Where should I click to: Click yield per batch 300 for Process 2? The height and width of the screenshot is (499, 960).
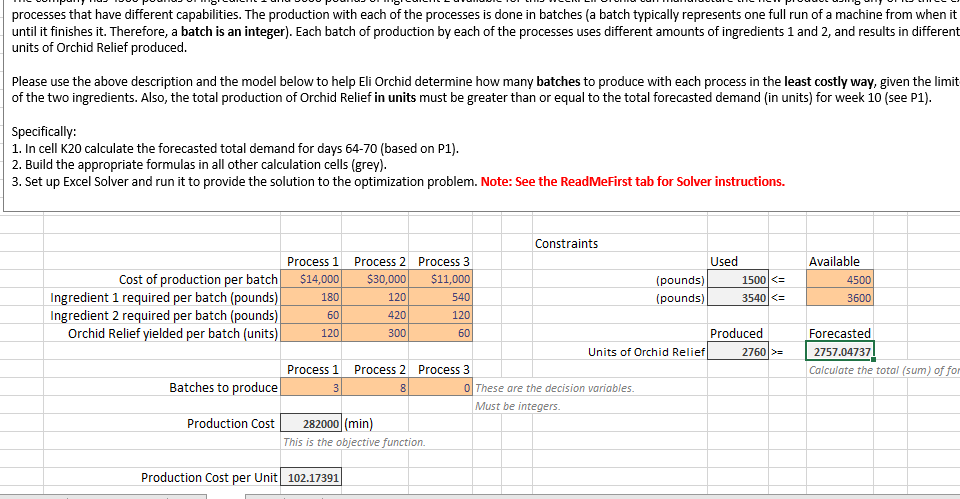[375, 334]
